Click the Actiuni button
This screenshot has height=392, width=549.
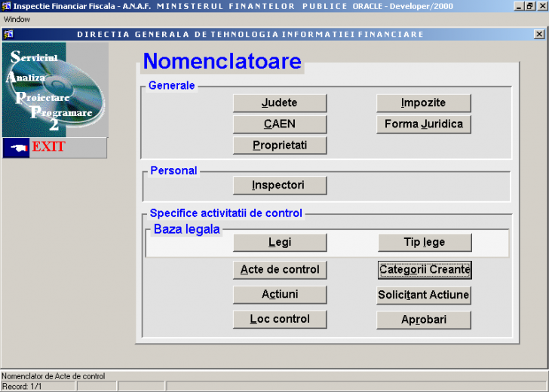[279, 295]
